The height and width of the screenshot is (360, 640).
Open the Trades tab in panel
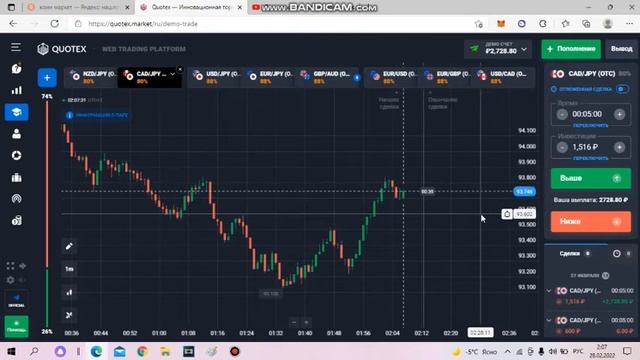click(575, 253)
